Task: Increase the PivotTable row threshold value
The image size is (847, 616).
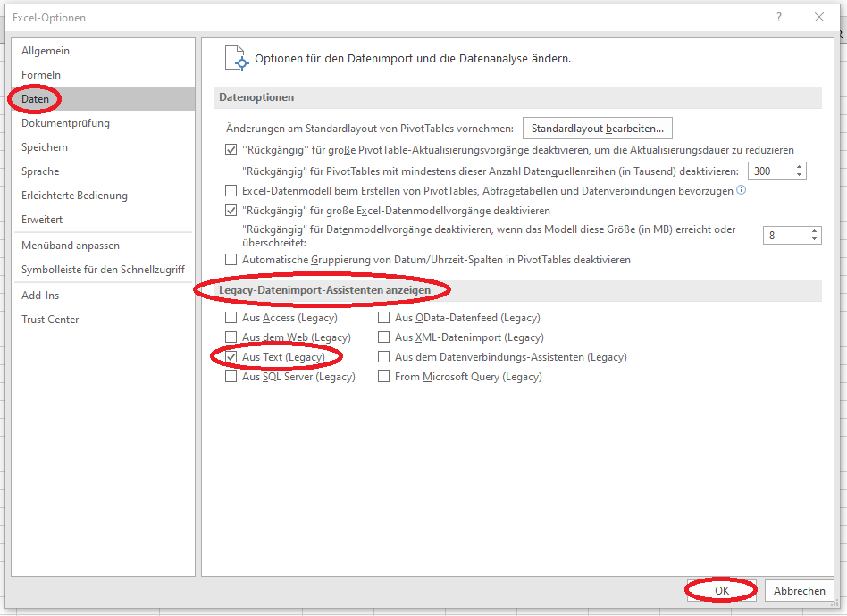Action: (800, 167)
